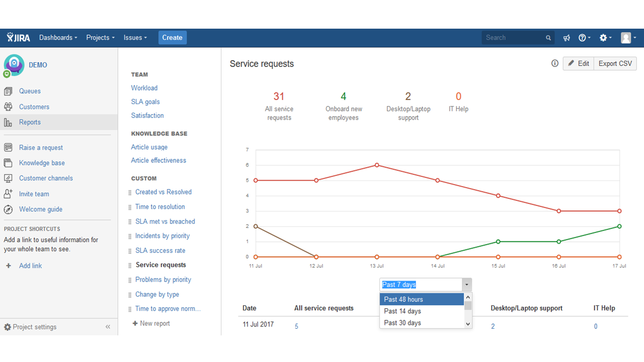Click the 11 Jul 2017 date cell
This screenshot has width=644, height=362.
258,324
